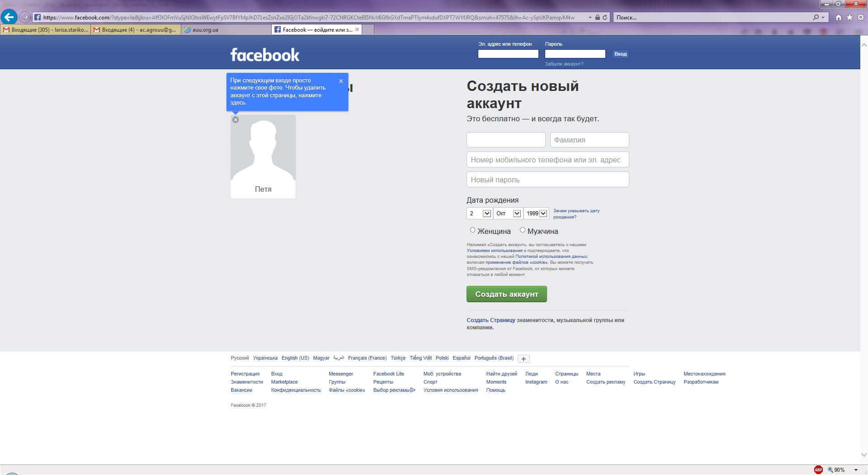Viewport: 868px width, 475px height.
Task: Click the page scrollbar down arrow
Action: pos(864,455)
